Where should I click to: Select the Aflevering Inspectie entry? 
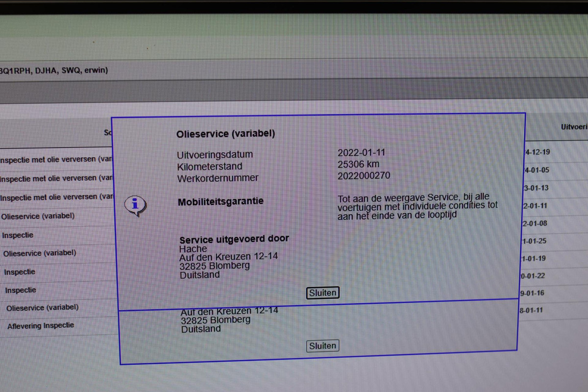coord(41,326)
